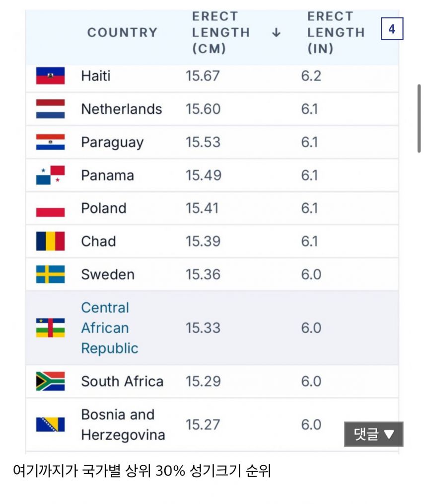The height and width of the screenshot is (504, 424).
Task: Click the Korean caption text below table
Action: pos(141,471)
